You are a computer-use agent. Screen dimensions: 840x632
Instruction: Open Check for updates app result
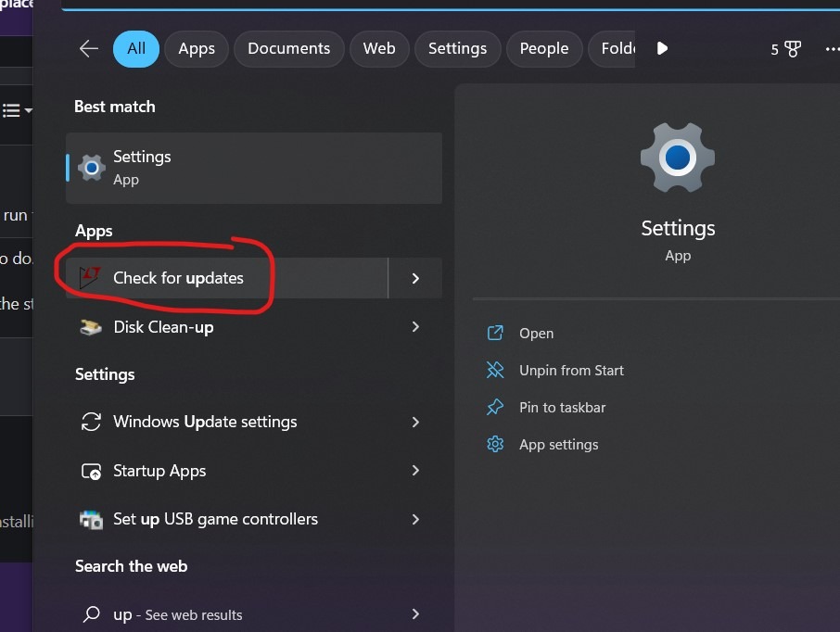pyautogui.click(x=226, y=278)
